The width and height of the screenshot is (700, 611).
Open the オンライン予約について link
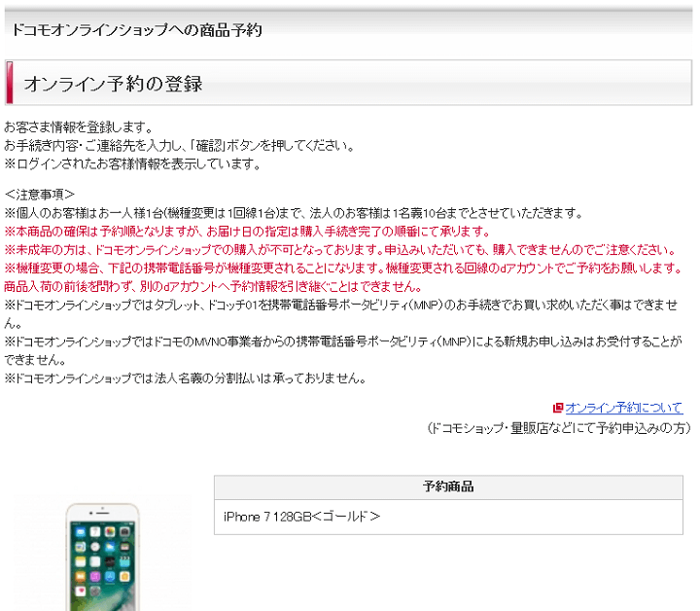(623, 408)
